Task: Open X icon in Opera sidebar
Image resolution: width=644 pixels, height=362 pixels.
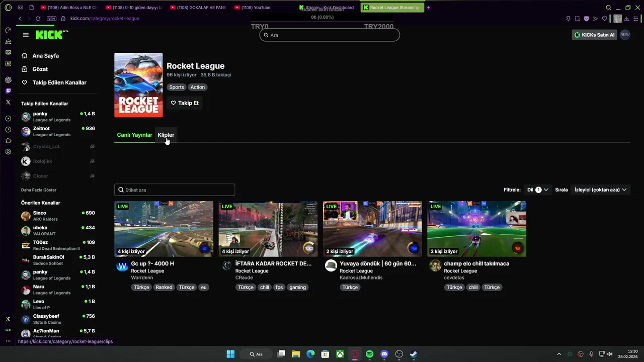Action: [8, 102]
